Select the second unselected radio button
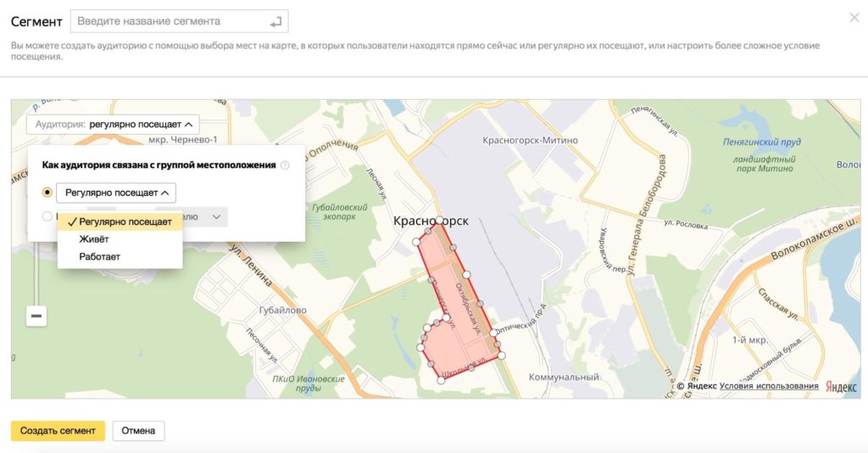Screen dimensions: 868x453 (x=47, y=217)
